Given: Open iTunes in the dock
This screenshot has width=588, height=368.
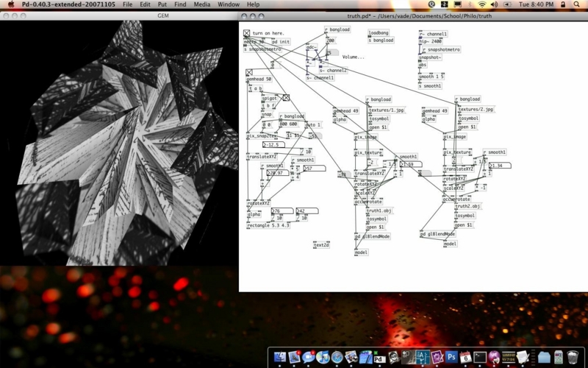Looking at the screenshot, I should coord(323,357).
